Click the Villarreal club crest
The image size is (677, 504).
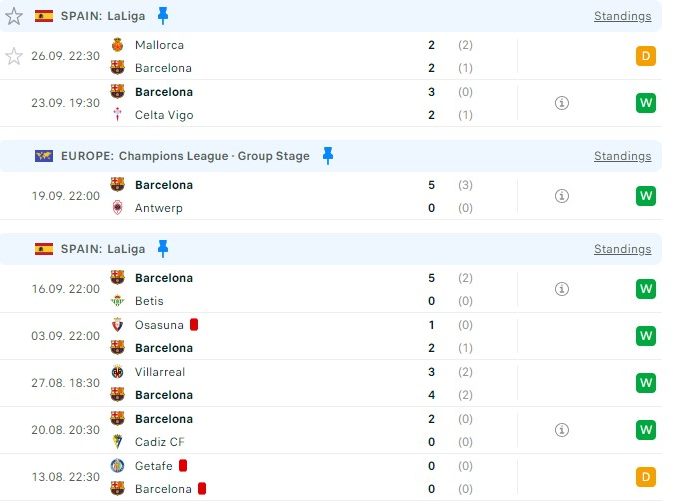(118, 372)
